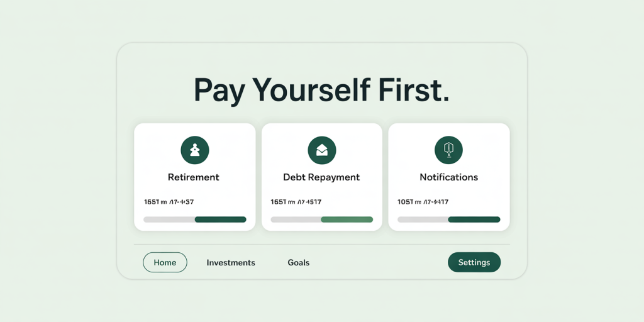Click the Notifications alert icon

[448, 150]
